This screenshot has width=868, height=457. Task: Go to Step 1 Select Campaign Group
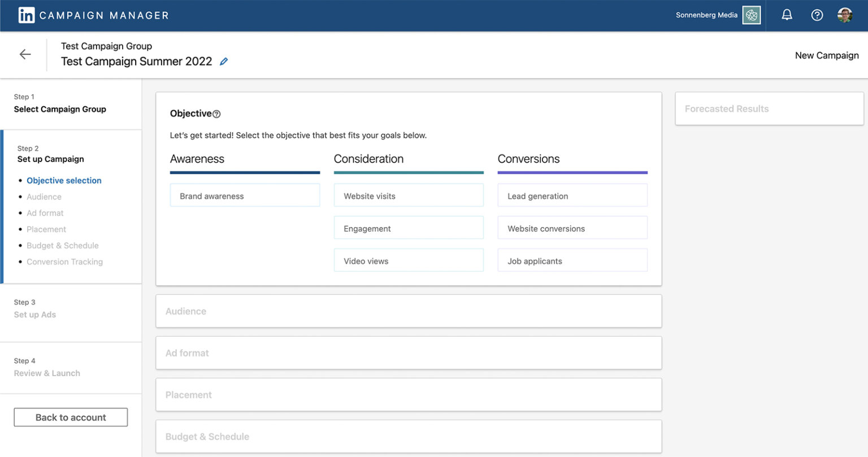[60, 109]
